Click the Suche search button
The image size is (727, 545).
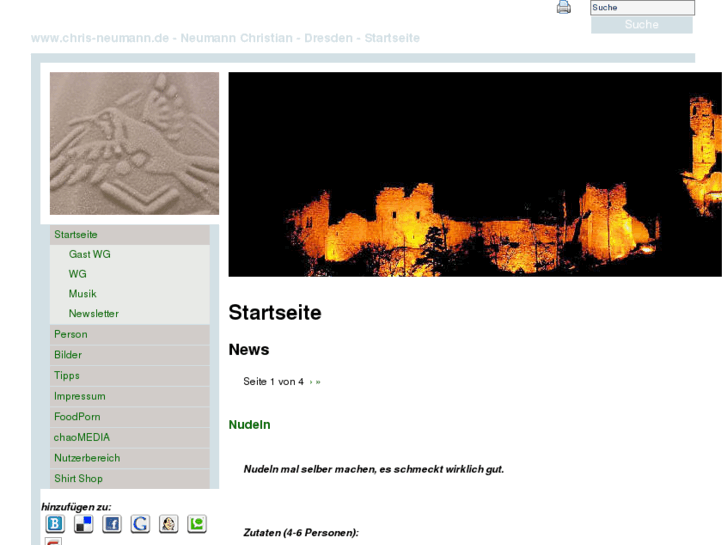[x=642, y=25]
